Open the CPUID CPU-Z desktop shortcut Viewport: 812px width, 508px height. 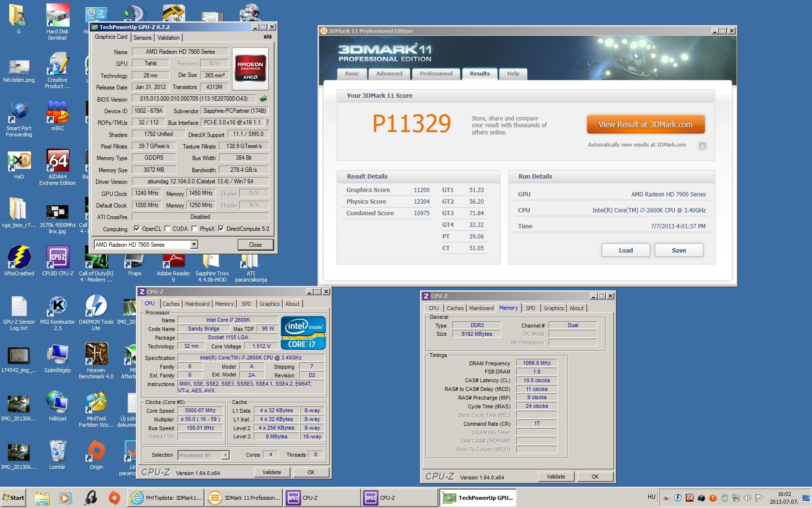(x=58, y=261)
